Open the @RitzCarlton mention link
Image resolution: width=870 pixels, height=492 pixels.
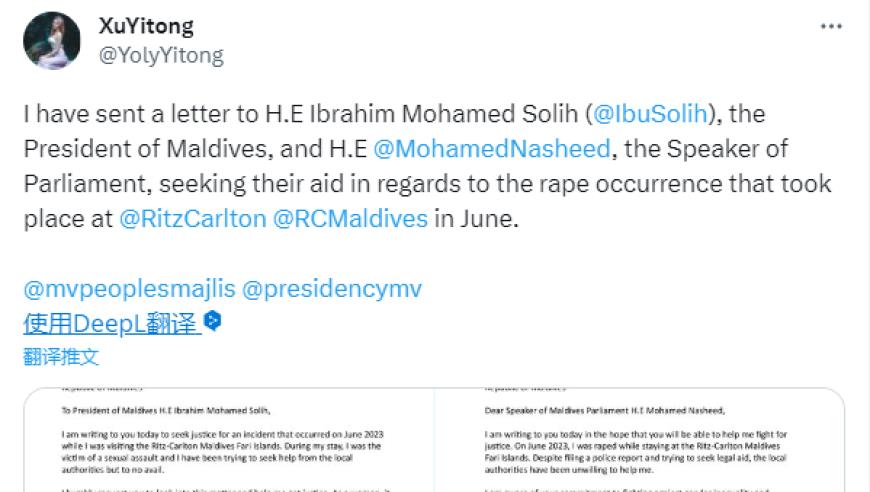191,219
